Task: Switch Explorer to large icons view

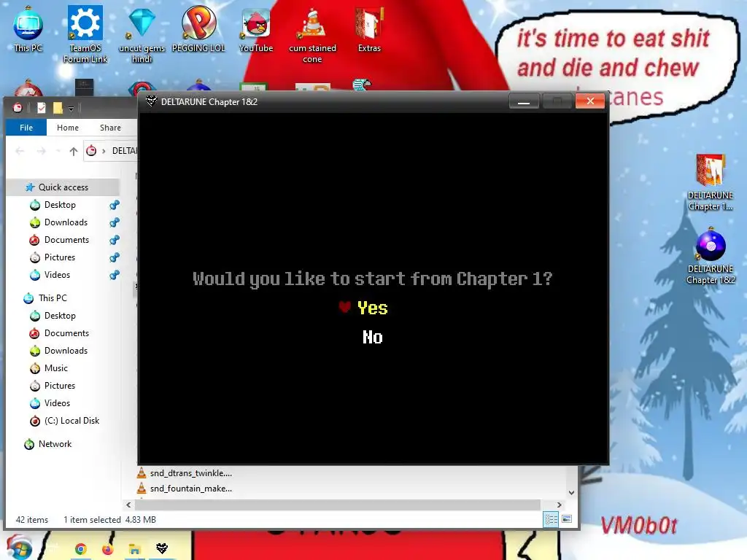Action: (567, 519)
